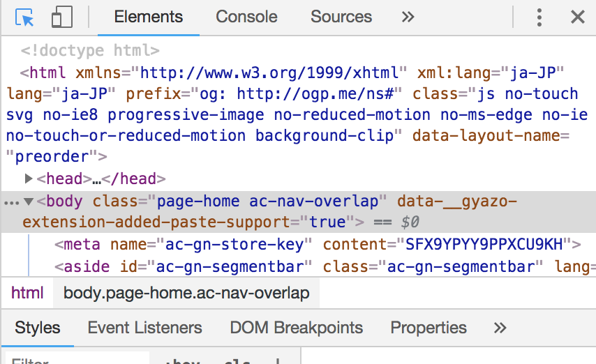Close the DevTools panel
The height and width of the screenshot is (364, 596).
[x=577, y=17]
